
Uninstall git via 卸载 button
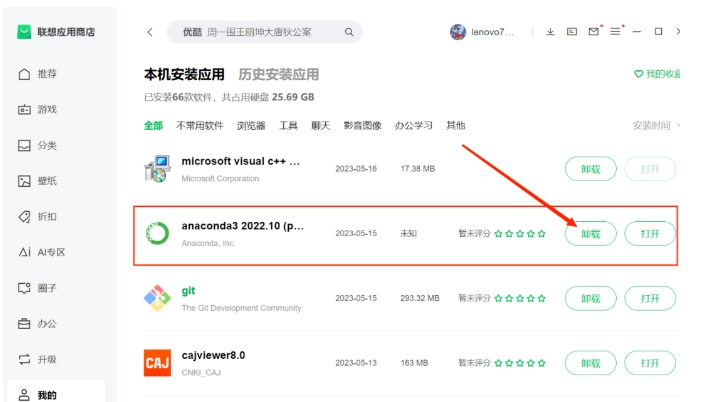pyautogui.click(x=591, y=298)
